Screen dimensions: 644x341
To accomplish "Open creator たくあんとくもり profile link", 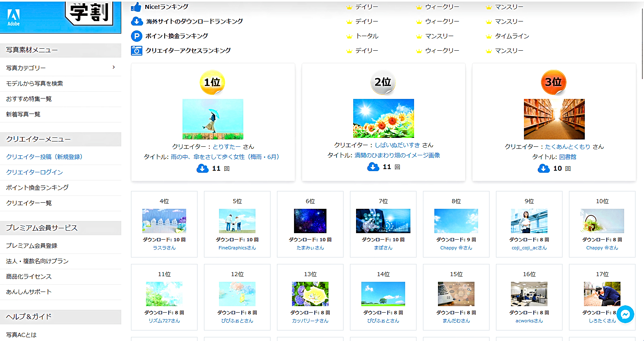I will click(x=568, y=147).
